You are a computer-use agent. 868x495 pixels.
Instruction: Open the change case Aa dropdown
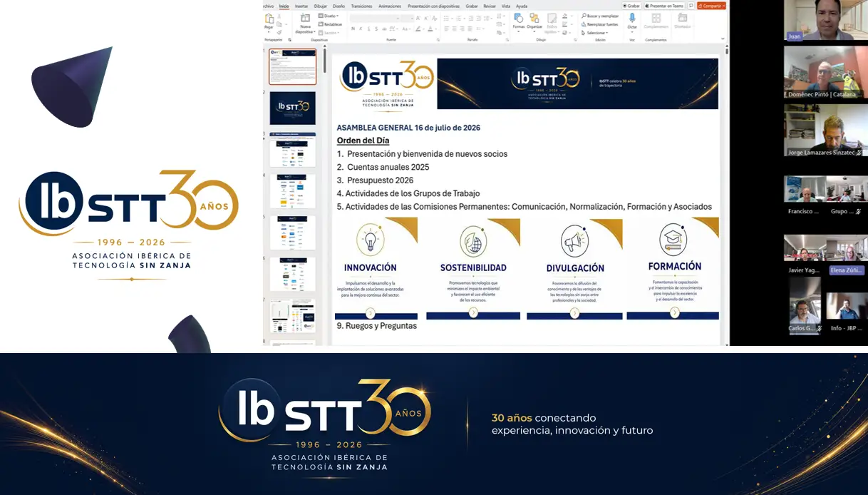(x=407, y=29)
